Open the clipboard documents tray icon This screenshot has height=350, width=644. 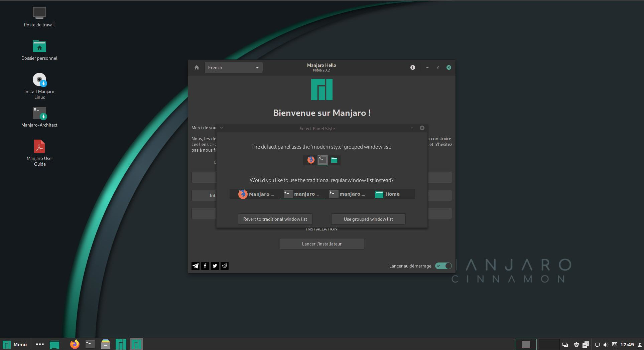[586, 345]
